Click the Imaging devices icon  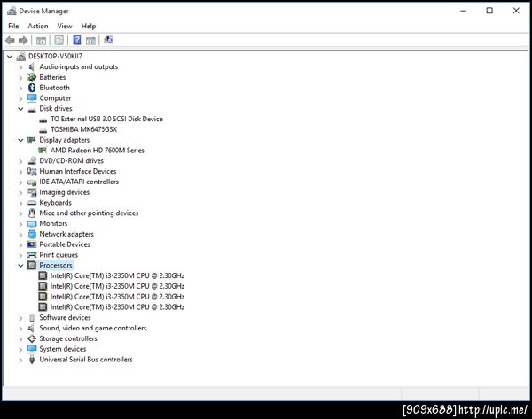click(32, 192)
